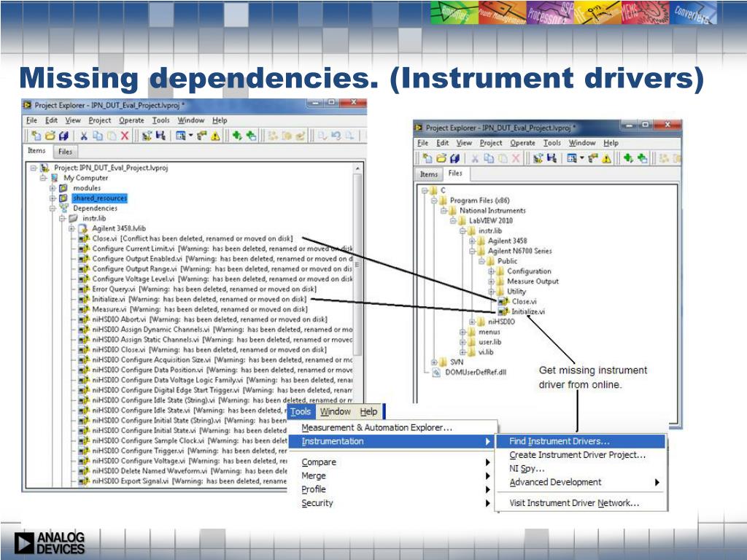Viewport: 747px width, 560px height.
Task: Click Find Project Items icon in left toolbar
Action: (x=202, y=136)
